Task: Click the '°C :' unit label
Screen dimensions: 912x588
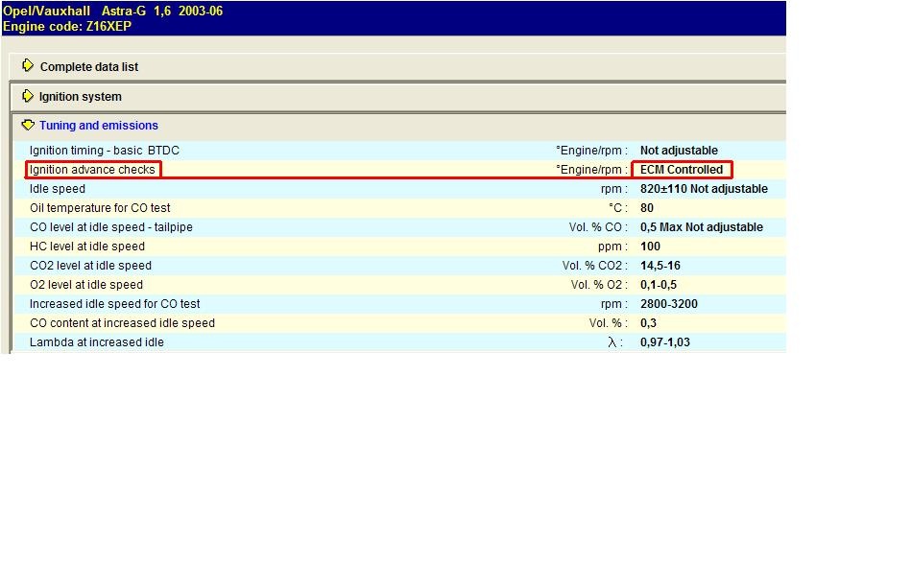Action: coord(617,208)
